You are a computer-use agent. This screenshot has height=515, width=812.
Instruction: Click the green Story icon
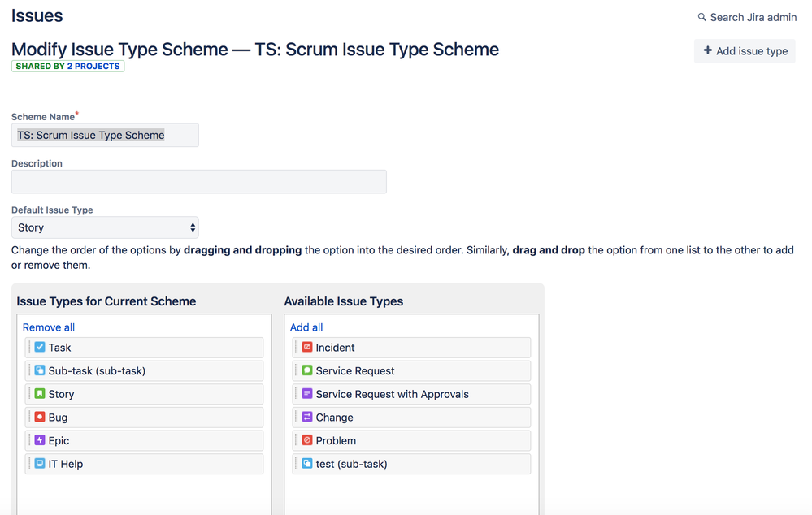pos(40,394)
